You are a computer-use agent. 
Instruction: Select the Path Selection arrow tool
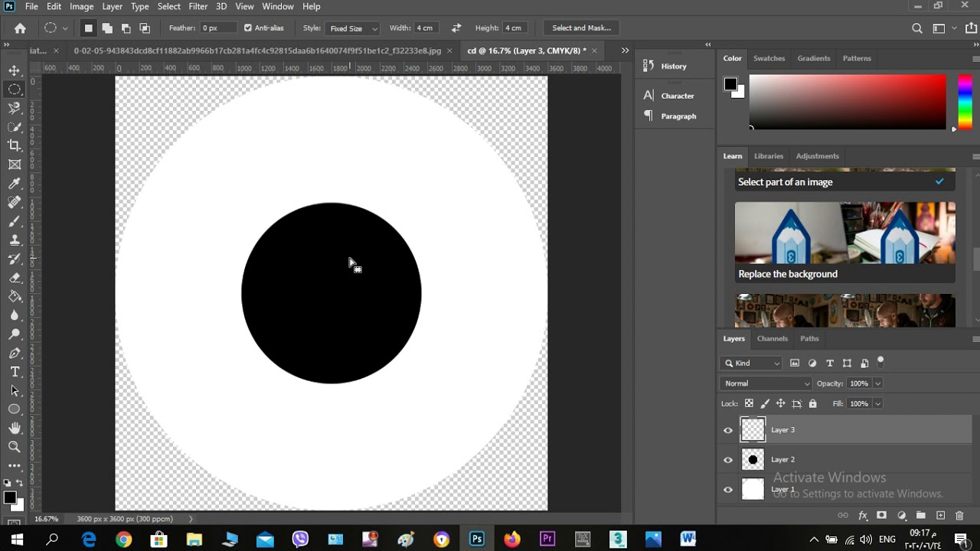[x=15, y=390]
